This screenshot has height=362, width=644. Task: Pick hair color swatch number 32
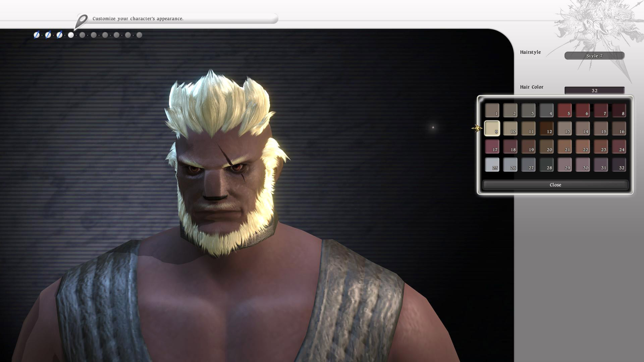click(x=619, y=165)
